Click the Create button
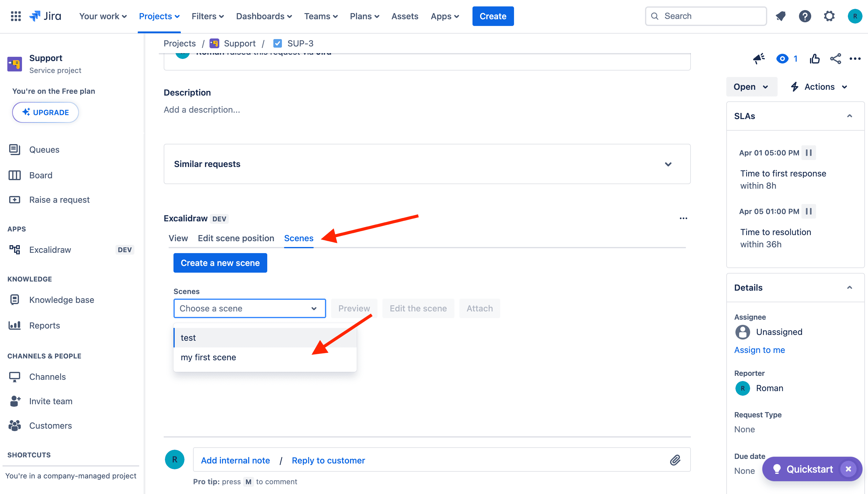Viewport: 868px width, 494px height. tap(493, 16)
